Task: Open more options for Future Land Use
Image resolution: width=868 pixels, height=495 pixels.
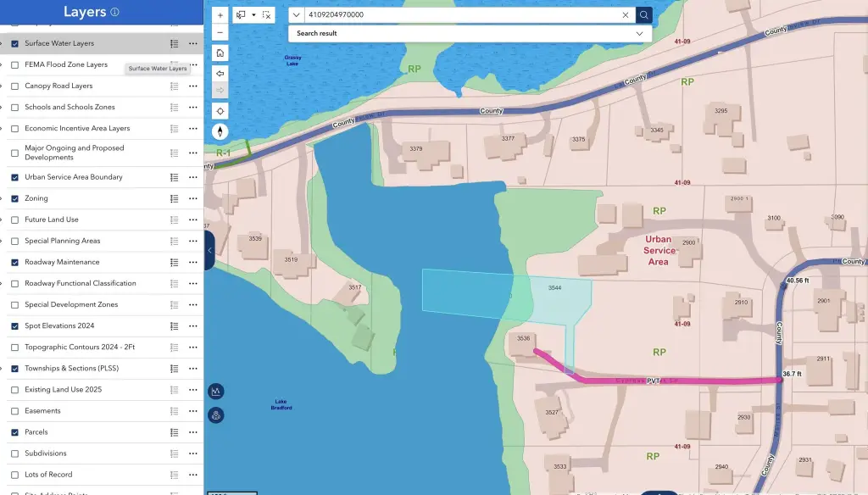Action: [193, 220]
